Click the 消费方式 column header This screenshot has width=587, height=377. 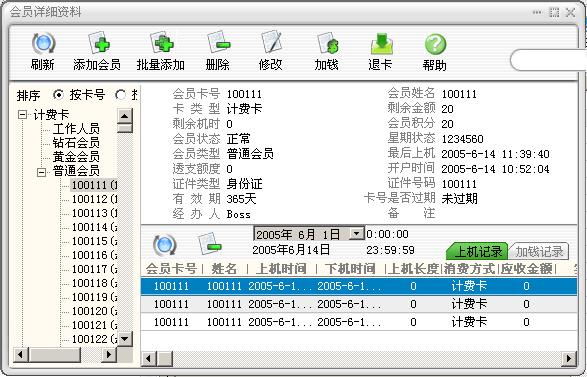[469, 268]
